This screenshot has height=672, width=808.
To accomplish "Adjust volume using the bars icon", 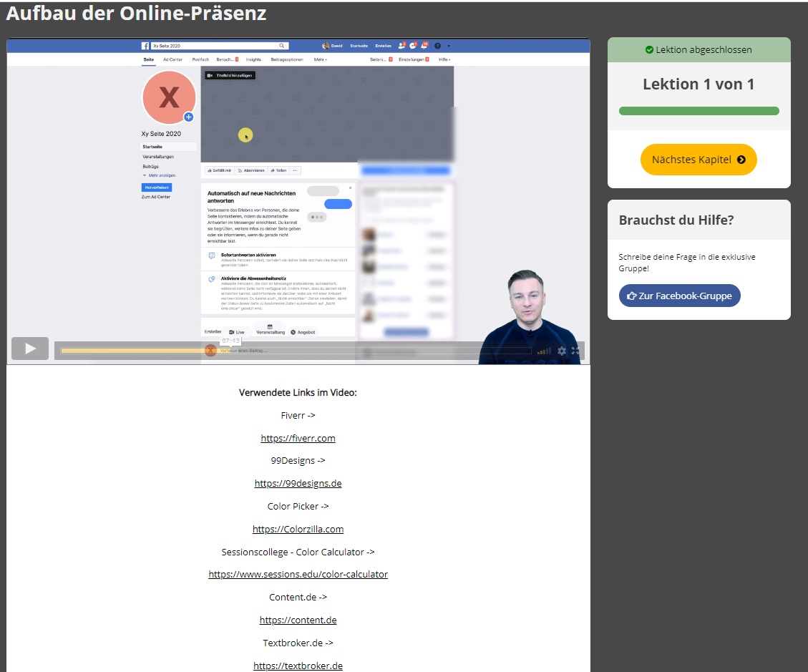I will 544,351.
